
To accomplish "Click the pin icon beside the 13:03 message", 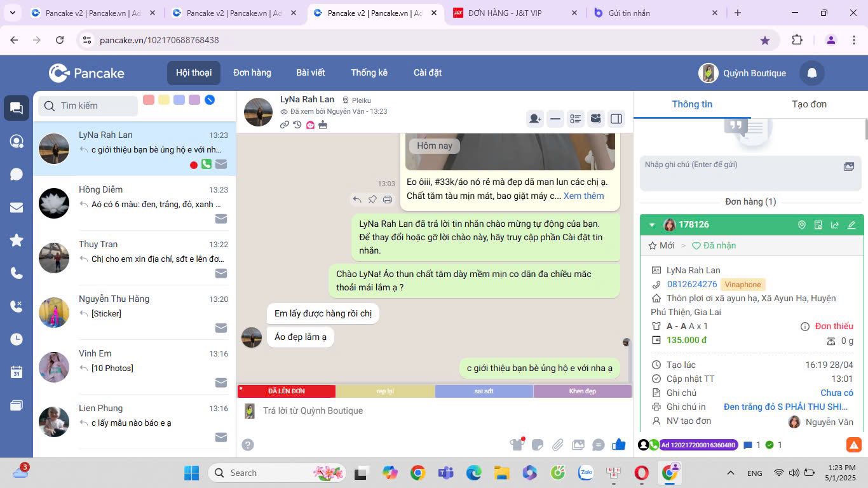I will click(372, 200).
